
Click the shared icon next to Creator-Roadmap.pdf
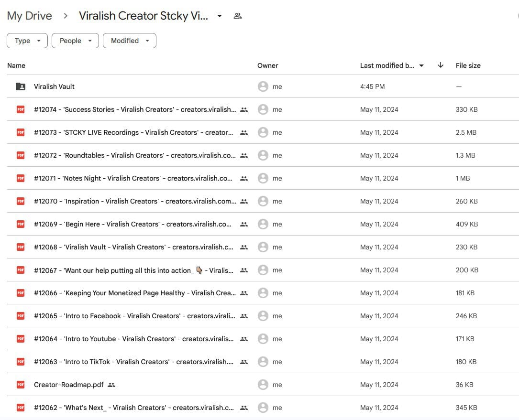tap(111, 385)
